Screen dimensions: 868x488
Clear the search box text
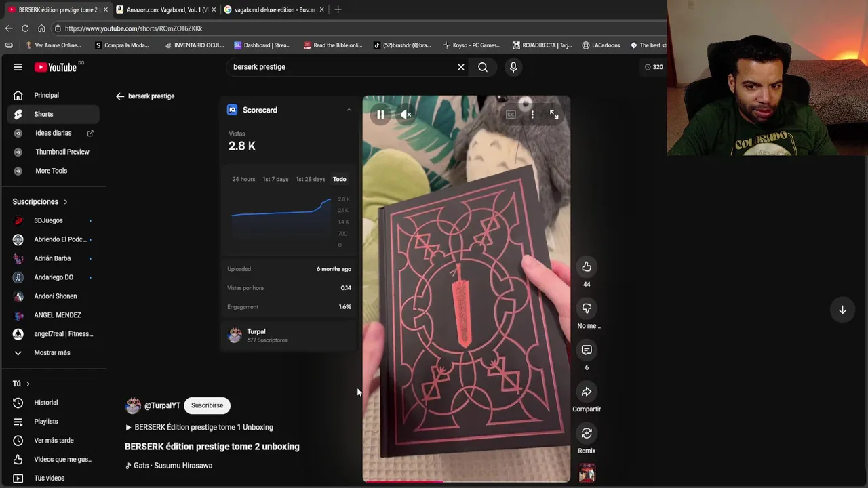pos(461,67)
